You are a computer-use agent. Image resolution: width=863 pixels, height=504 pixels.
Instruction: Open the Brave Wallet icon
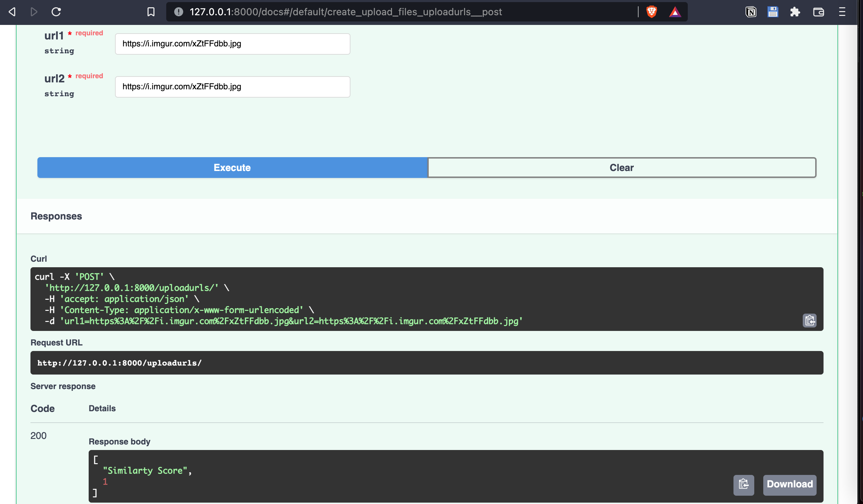(x=818, y=12)
